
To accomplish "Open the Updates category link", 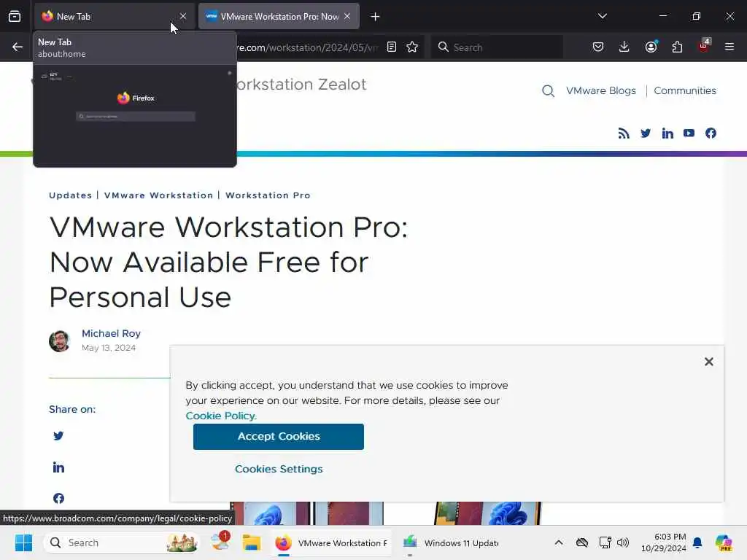I will pyautogui.click(x=71, y=195).
